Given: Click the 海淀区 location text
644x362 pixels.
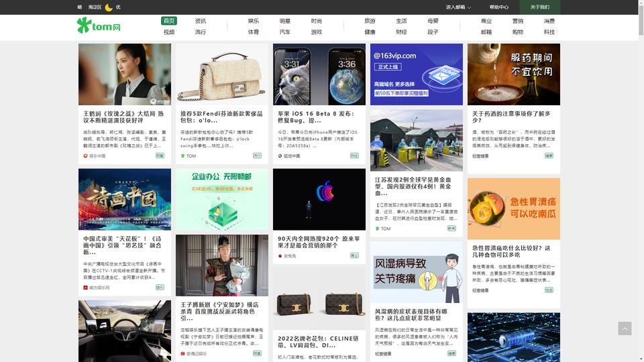Looking at the screenshot, I should (x=95, y=7).
